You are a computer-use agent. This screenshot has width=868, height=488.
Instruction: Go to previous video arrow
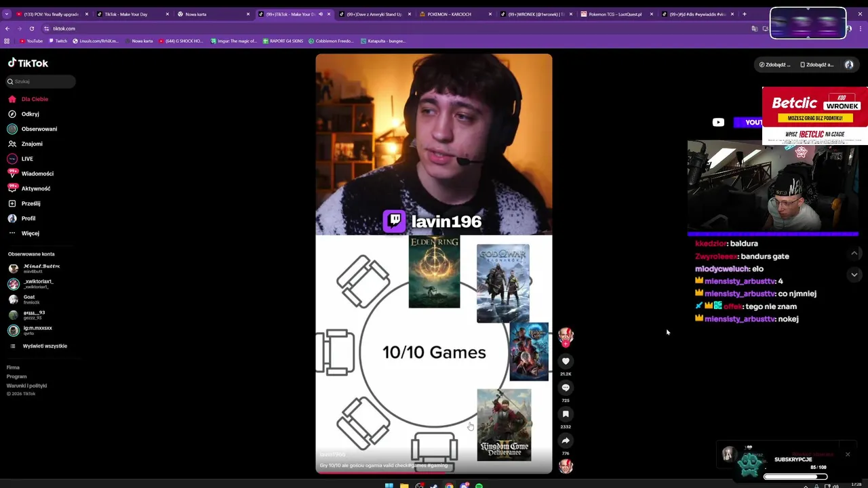point(854,253)
